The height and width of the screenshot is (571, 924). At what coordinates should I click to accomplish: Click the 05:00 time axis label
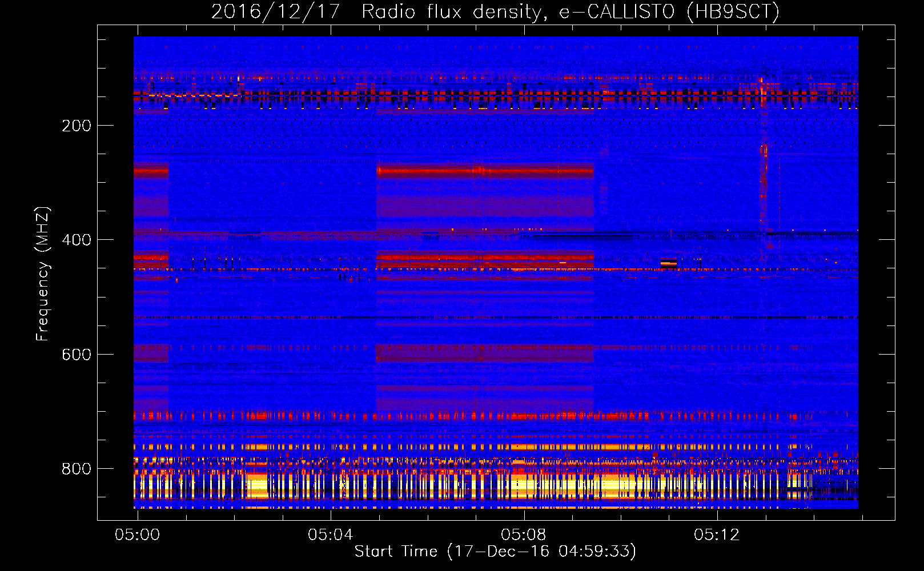pos(138,535)
